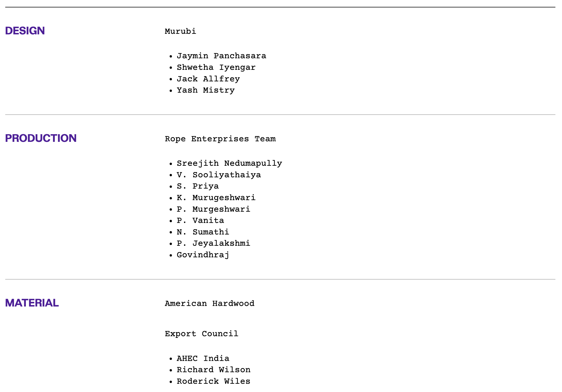The height and width of the screenshot is (392, 562).
Task: Click the MATERIAL section heading
Action: tap(32, 303)
